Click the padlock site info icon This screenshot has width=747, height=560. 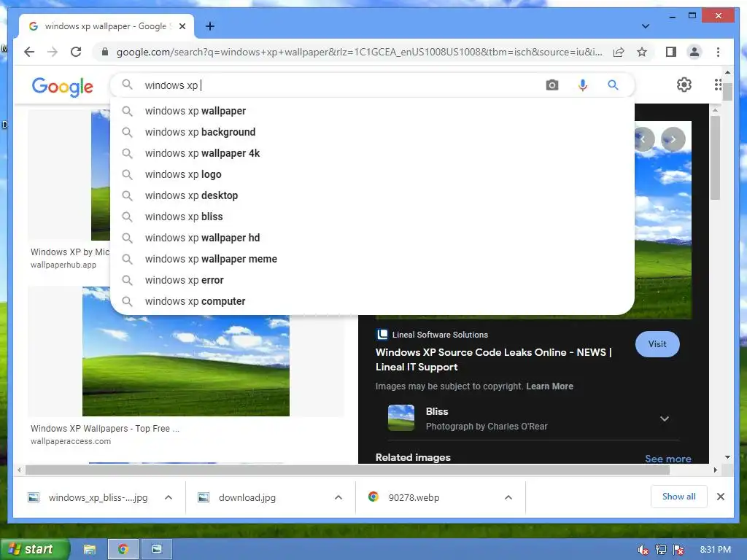(x=105, y=52)
